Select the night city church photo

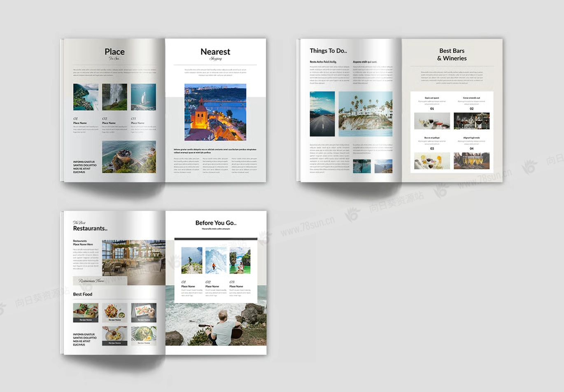pyautogui.click(x=215, y=112)
